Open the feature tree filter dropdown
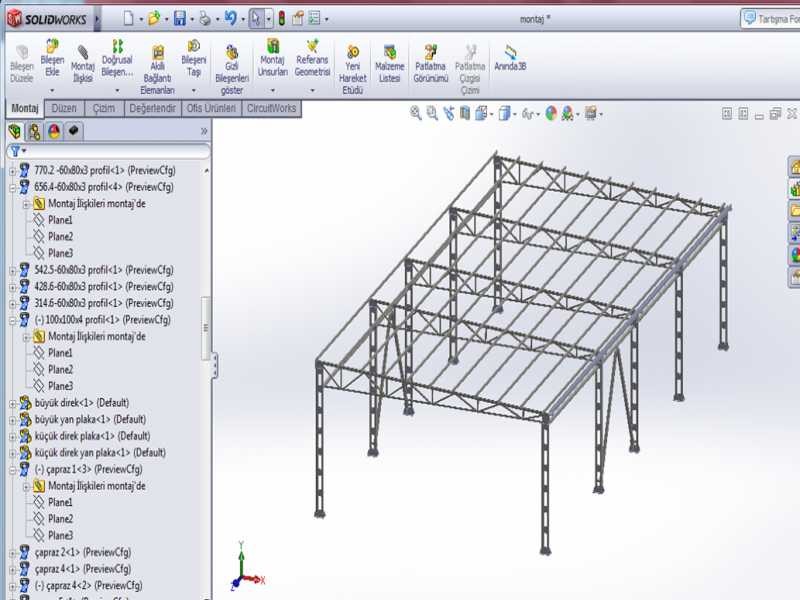 pyautogui.click(x=17, y=151)
